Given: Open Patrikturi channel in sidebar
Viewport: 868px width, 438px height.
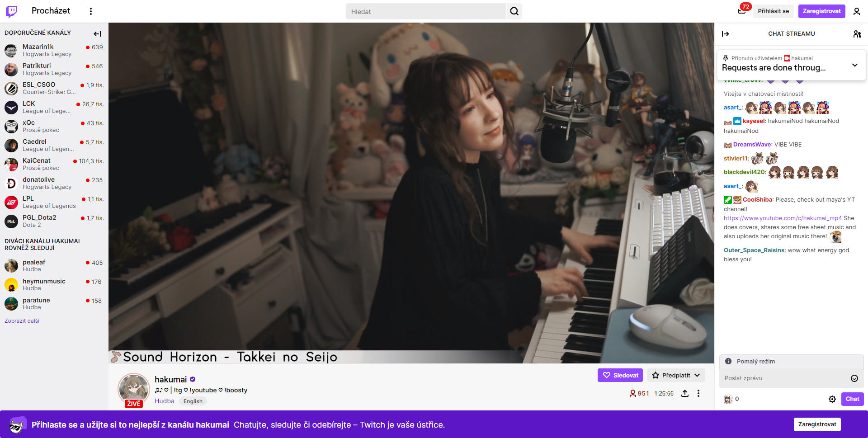Looking at the screenshot, I should click(54, 69).
